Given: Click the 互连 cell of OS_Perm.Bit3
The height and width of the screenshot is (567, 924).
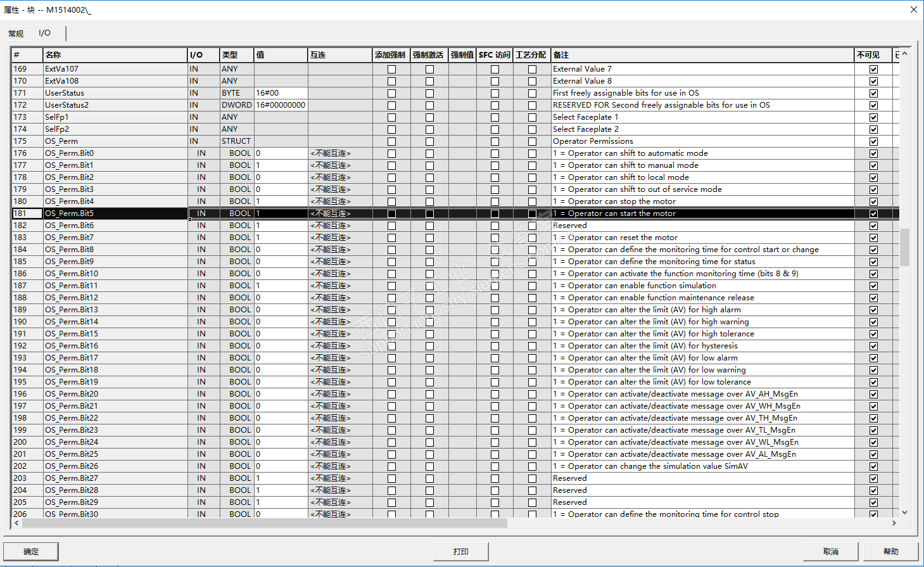Looking at the screenshot, I should click(x=340, y=189).
